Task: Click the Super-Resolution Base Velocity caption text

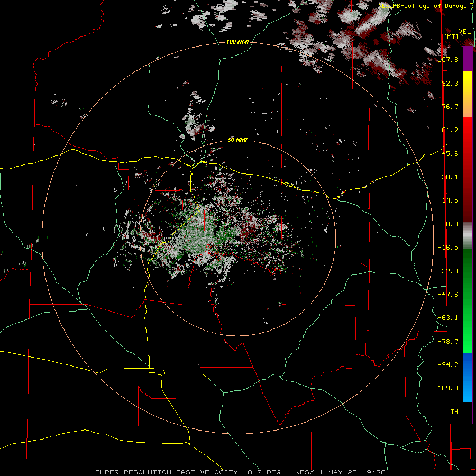Action: (x=240, y=472)
